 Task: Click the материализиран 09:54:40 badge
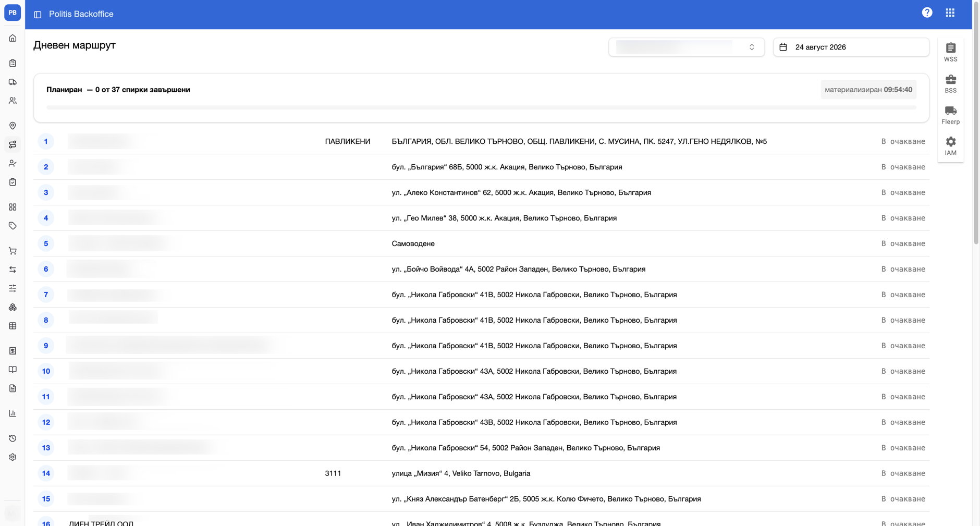[x=868, y=90]
